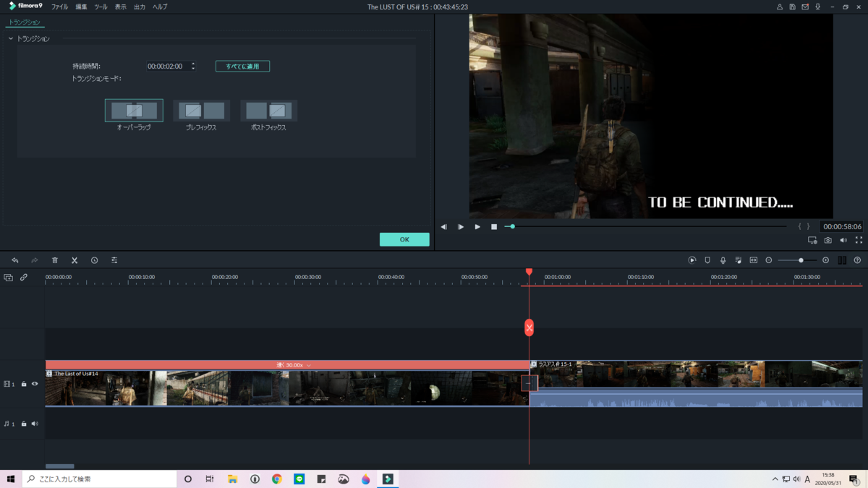This screenshot has width=868, height=488.
Task: Step to next frame button
Action: tap(461, 227)
